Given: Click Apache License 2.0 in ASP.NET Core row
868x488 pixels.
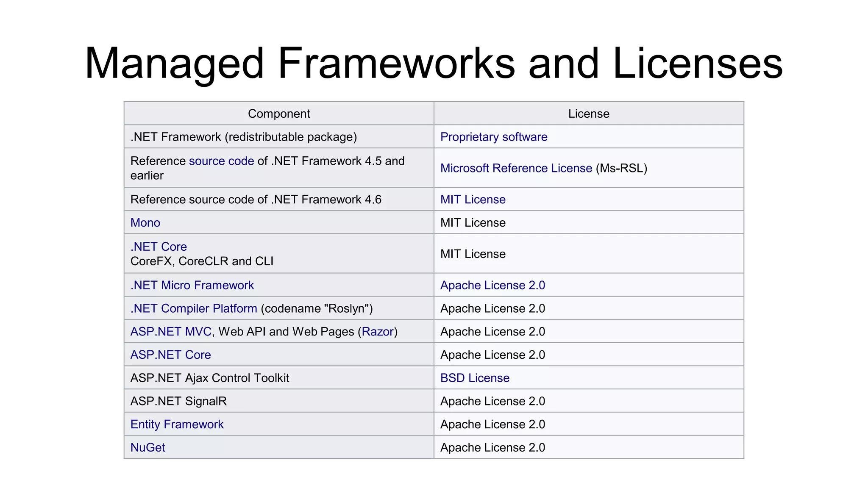Looking at the screenshot, I should [x=492, y=355].
